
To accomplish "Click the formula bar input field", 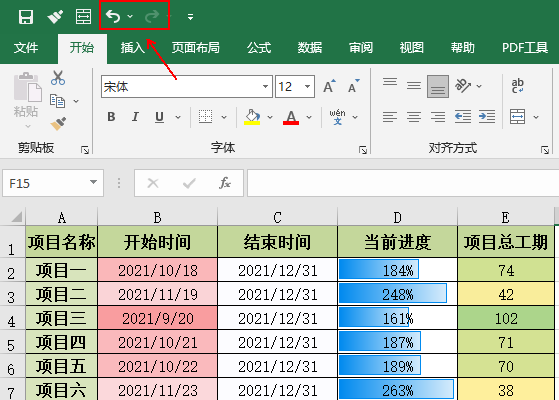I will point(403,183).
